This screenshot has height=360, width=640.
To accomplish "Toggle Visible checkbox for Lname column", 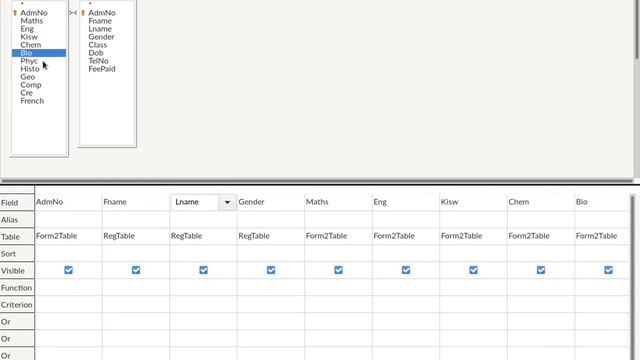I will pos(203,270).
